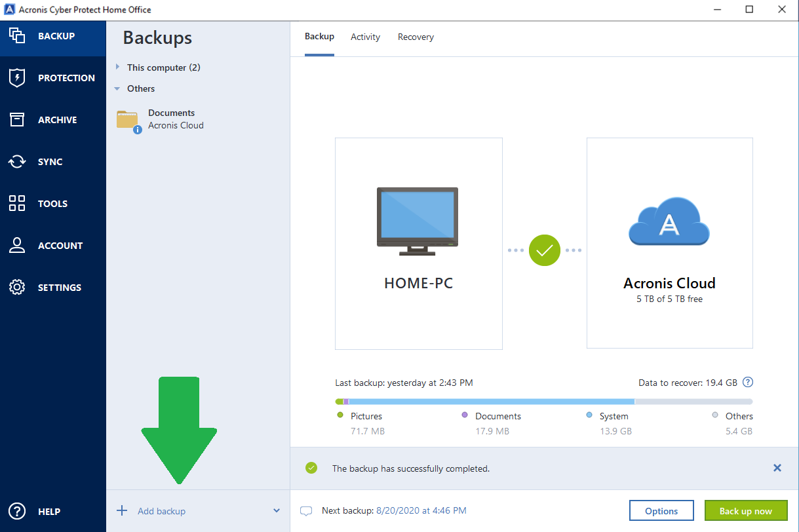Click 'Data to recover: 19.4 GB' text
Screen dimensions: 799x532
tap(688, 383)
